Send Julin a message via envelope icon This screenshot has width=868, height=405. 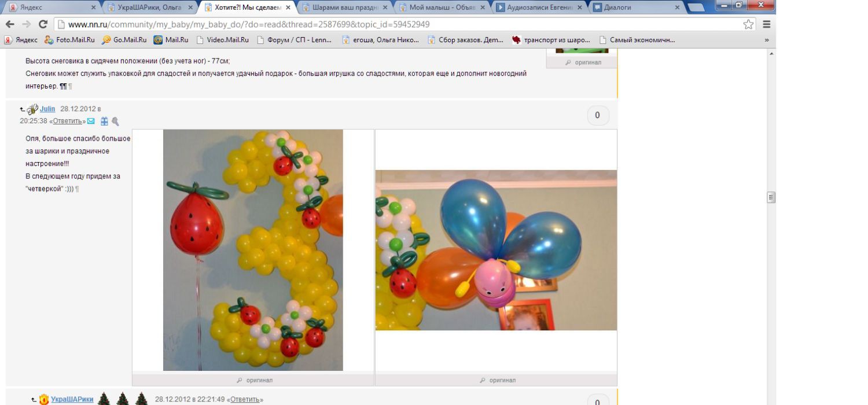coord(91,121)
